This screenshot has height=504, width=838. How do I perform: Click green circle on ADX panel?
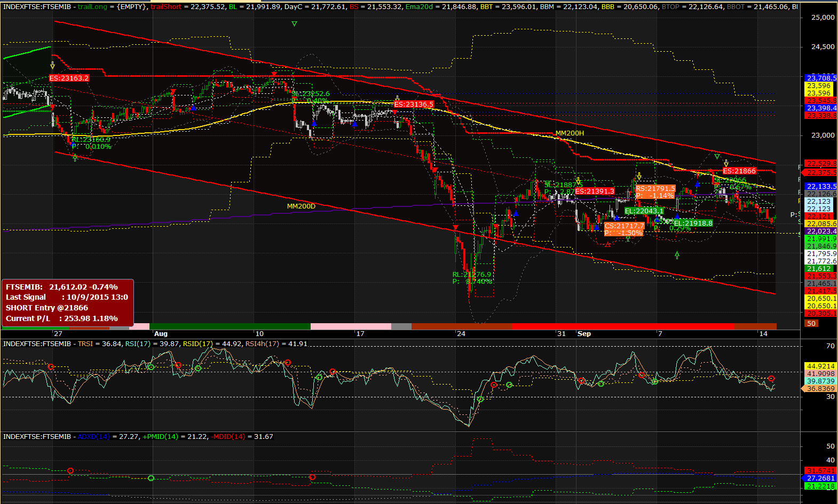(x=151, y=478)
